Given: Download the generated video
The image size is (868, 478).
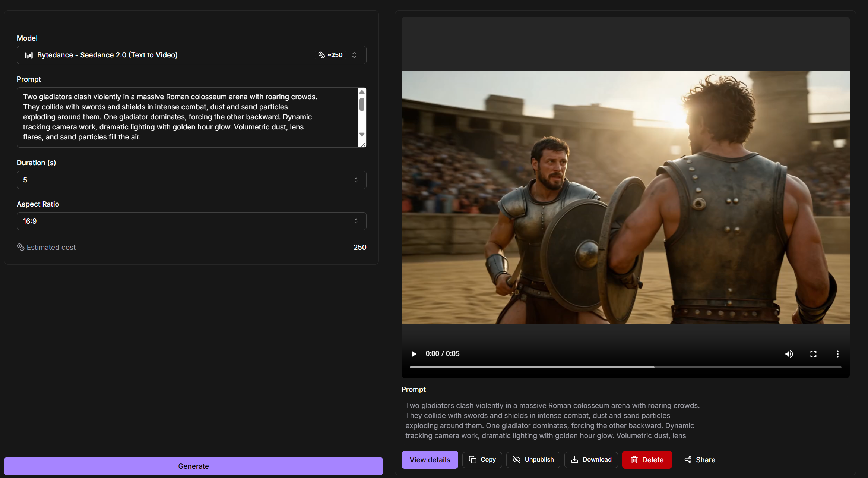Looking at the screenshot, I should click(x=591, y=460).
